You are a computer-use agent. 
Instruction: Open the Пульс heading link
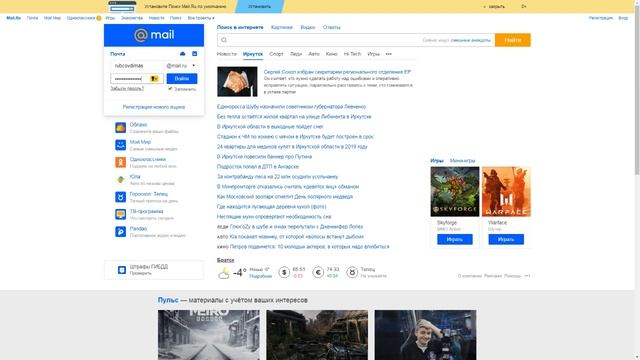coord(168,300)
